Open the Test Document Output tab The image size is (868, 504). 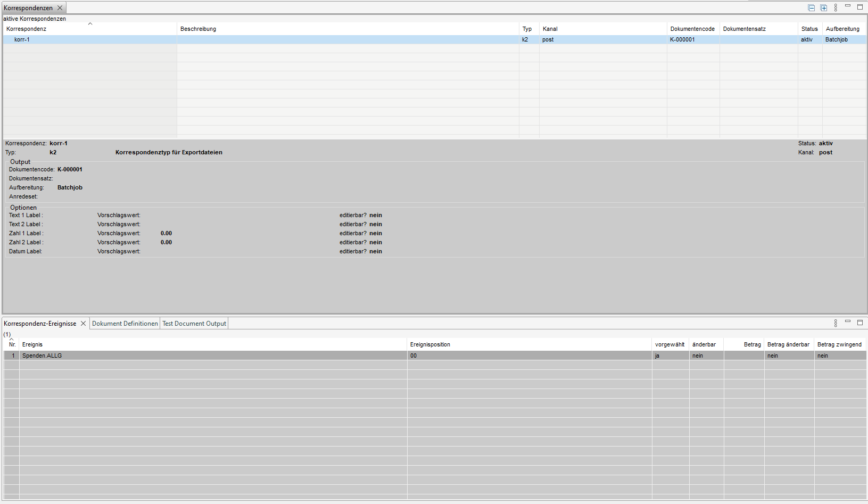click(194, 324)
